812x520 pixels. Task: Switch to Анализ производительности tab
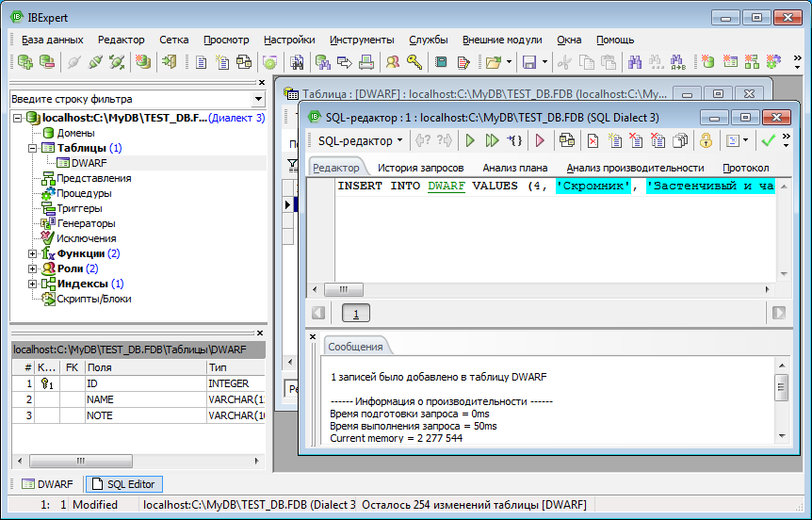click(636, 168)
